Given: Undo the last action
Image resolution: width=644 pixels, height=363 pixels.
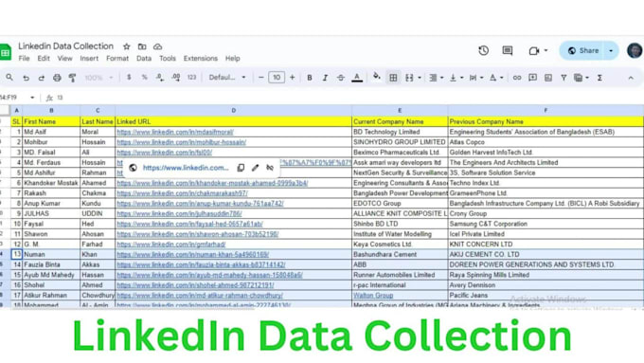Looking at the screenshot, I should (26, 78).
